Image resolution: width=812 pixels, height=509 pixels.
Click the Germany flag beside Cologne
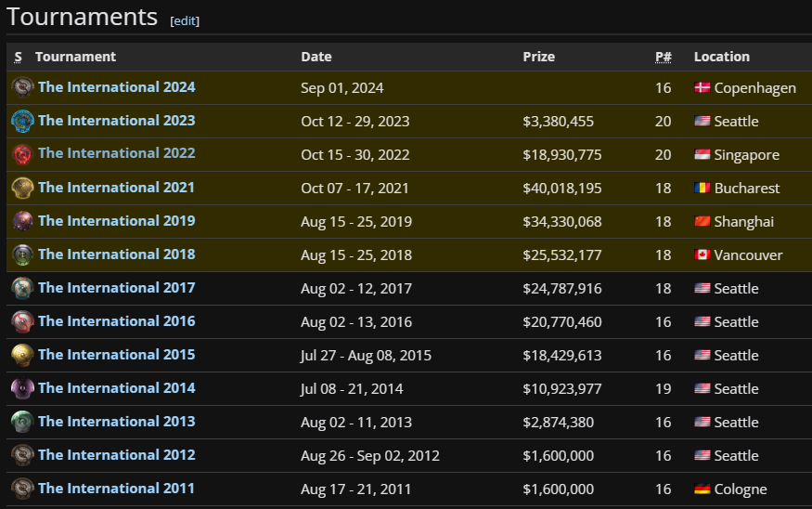pyautogui.click(x=702, y=489)
